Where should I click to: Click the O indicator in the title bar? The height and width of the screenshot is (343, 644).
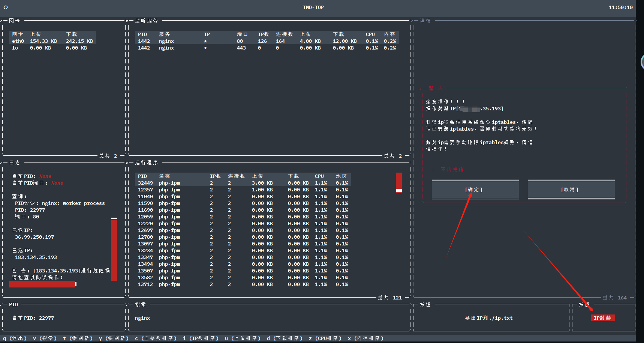click(x=6, y=7)
